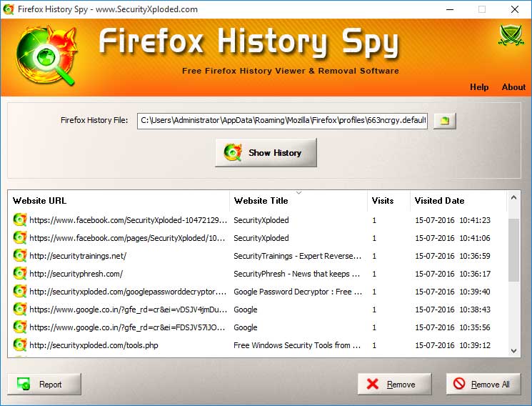Click the icon next to securitytrainings.net row
The width and height of the screenshot is (532, 406).
(x=20, y=256)
